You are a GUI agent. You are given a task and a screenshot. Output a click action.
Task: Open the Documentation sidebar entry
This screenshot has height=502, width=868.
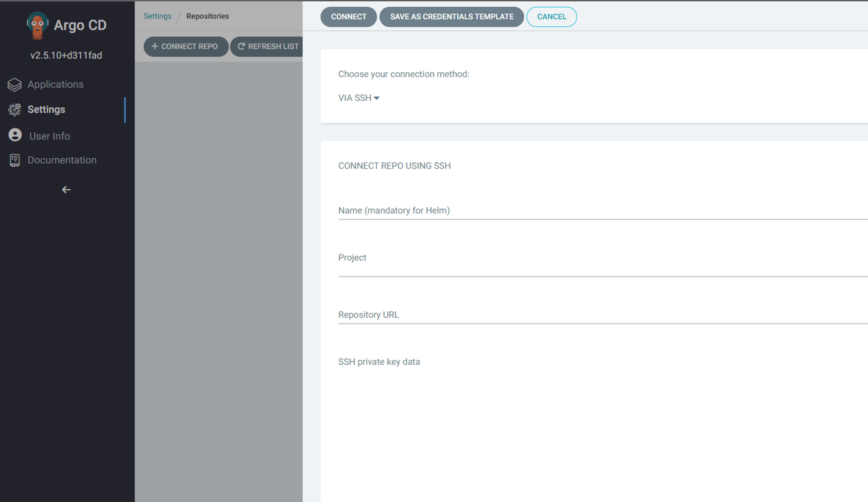click(x=62, y=160)
